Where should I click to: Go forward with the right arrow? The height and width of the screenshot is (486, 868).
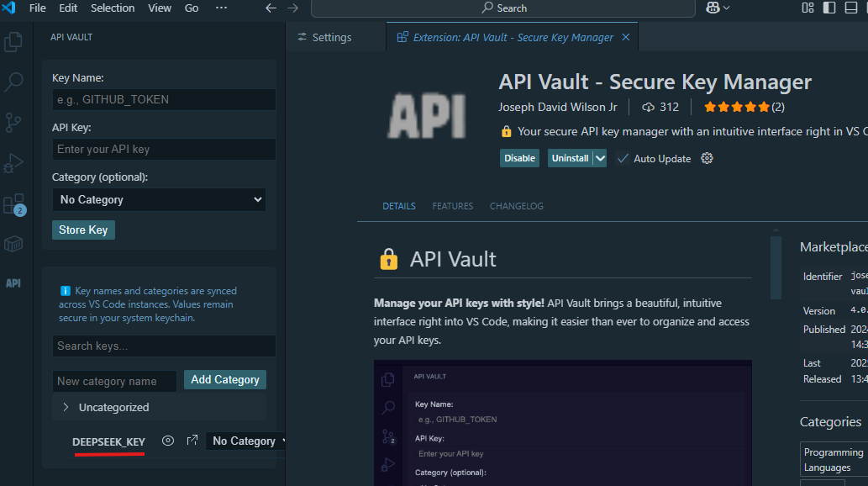[x=293, y=8]
